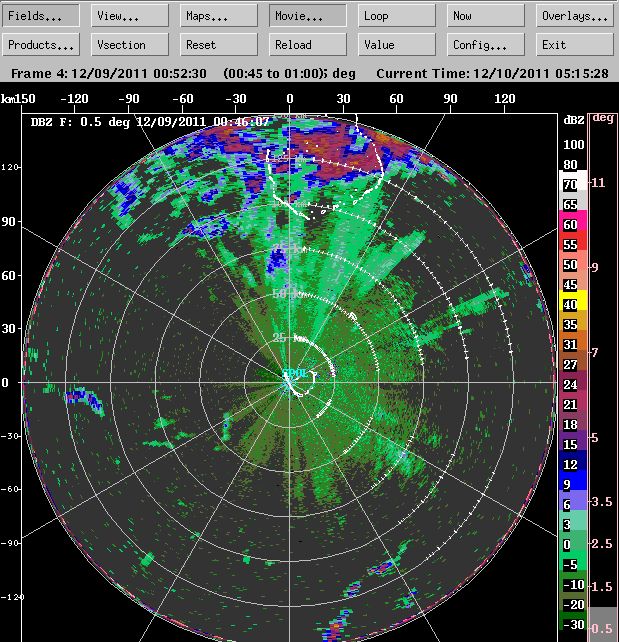Select the 21 dBZ rose color swatch
Viewport: 619px width, 642px height.
pyautogui.click(x=573, y=400)
